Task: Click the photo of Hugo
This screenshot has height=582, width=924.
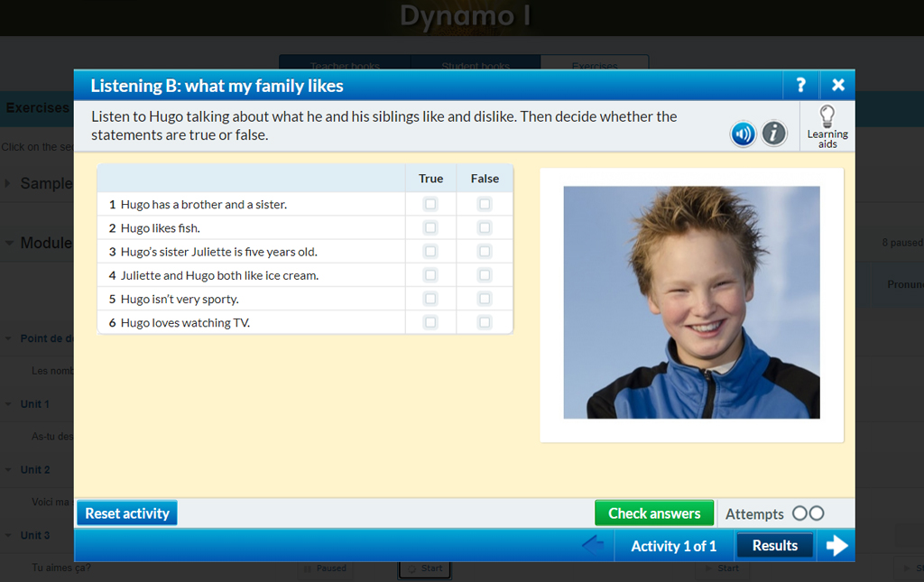Action: point(691,302)
